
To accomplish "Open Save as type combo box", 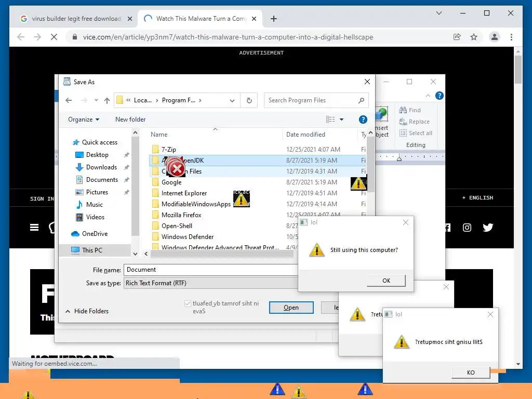I will point(210,283).
